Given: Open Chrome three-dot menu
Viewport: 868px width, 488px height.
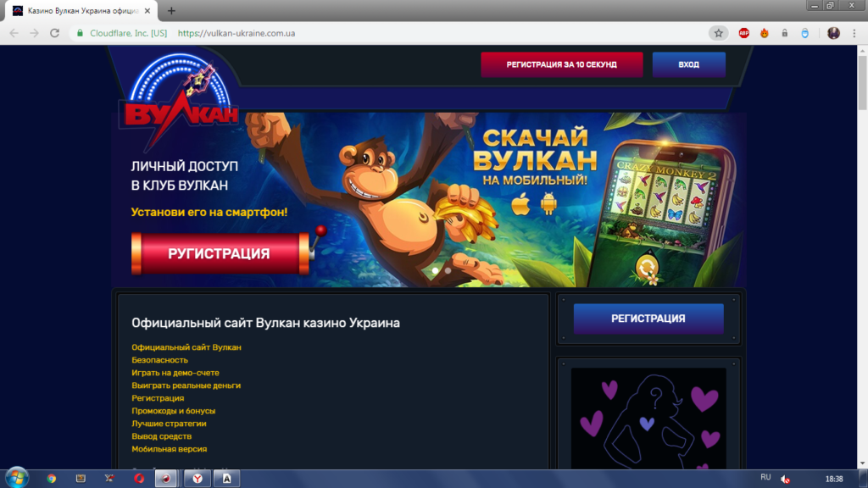Looking at the screenshot, I should (854, 33).
